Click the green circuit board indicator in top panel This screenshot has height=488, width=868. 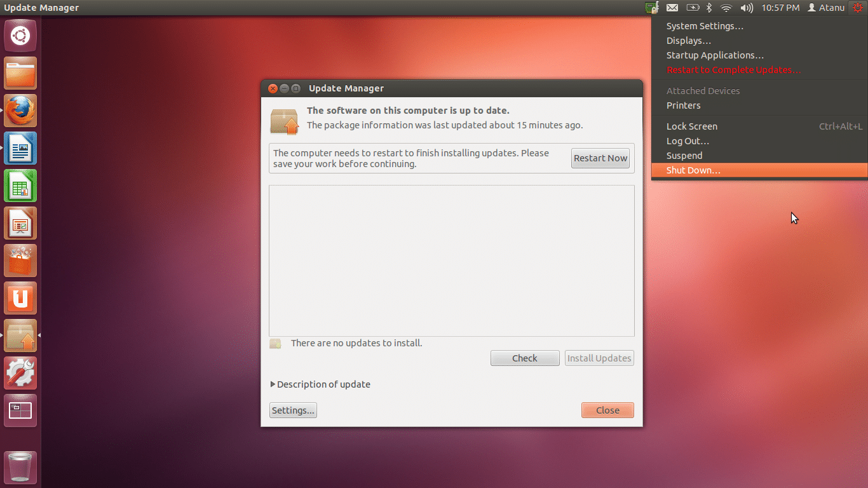[x=652, y=8]
